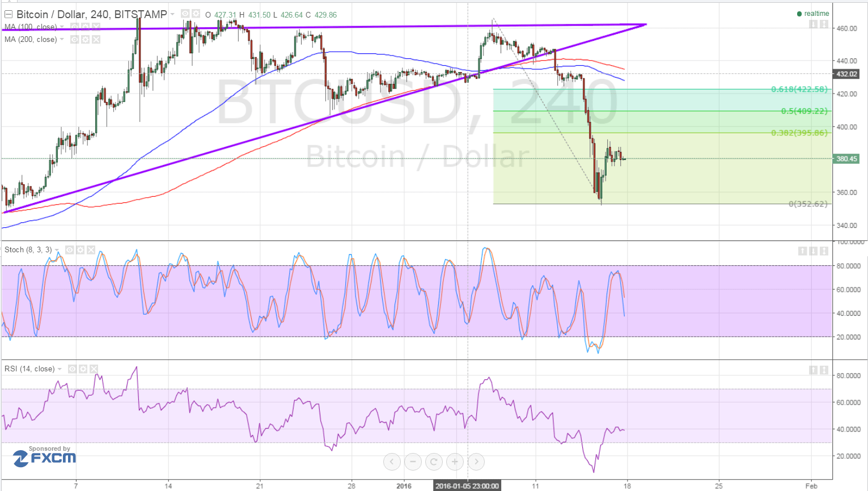Viewport: 868px width, 491px height.
Task: Open MA (100, close) settings gear
Action: pos(85,27)
